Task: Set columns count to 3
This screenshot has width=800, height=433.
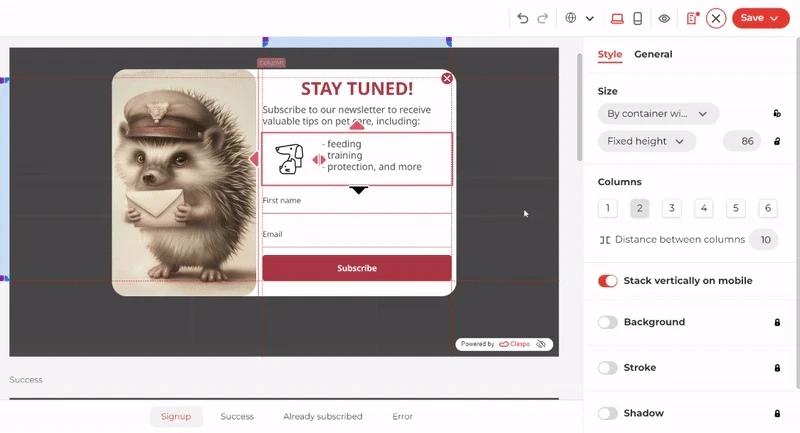Action: (672, 208)
